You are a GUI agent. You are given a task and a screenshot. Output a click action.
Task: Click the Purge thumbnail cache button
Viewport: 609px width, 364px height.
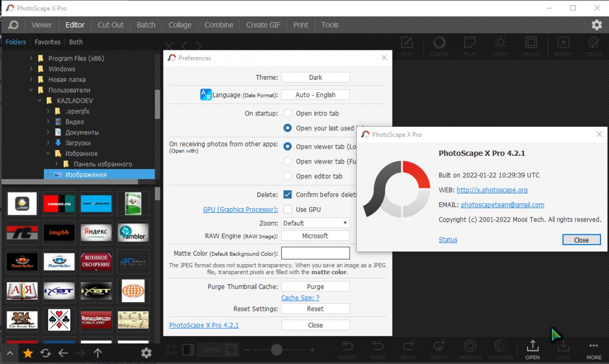315,287
